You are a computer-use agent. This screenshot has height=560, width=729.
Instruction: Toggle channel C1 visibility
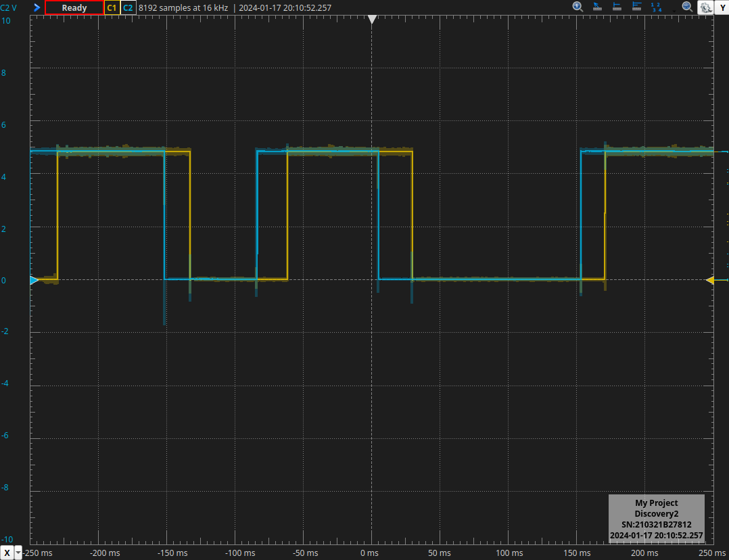(112, 7)
